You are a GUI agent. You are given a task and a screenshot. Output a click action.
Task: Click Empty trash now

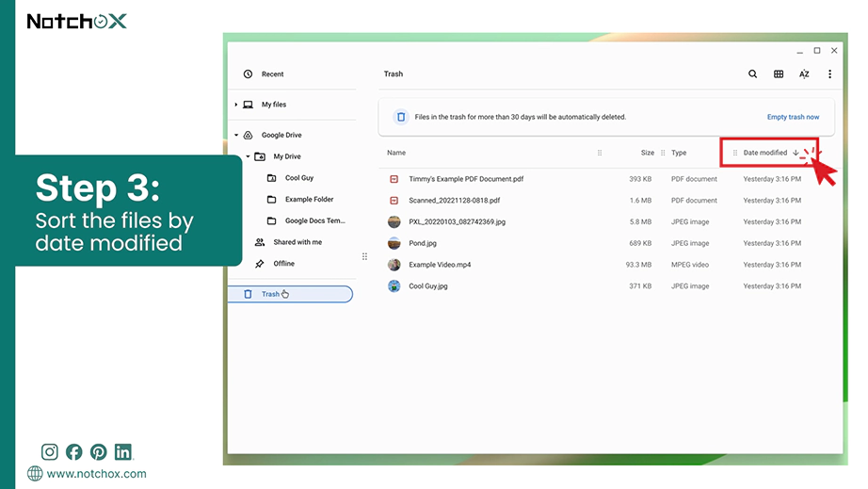[x=793, y=117]
